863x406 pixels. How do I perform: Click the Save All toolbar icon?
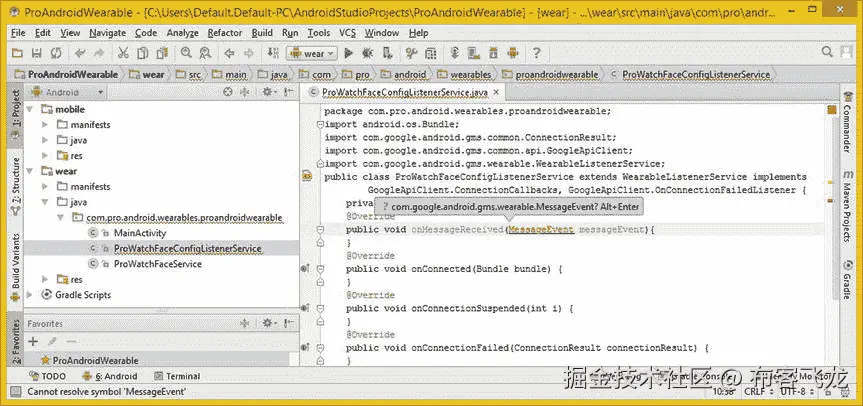37,53
